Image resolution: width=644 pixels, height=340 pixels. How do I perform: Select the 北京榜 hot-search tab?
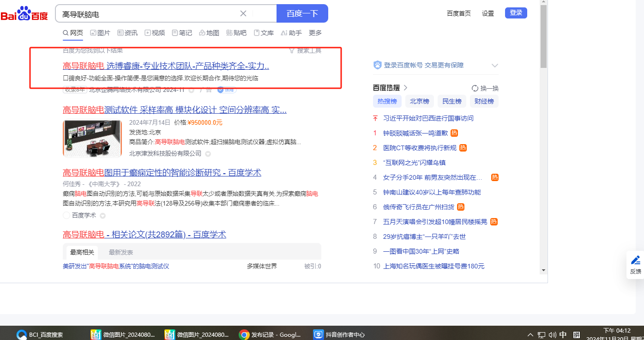(x=419, y=101)
